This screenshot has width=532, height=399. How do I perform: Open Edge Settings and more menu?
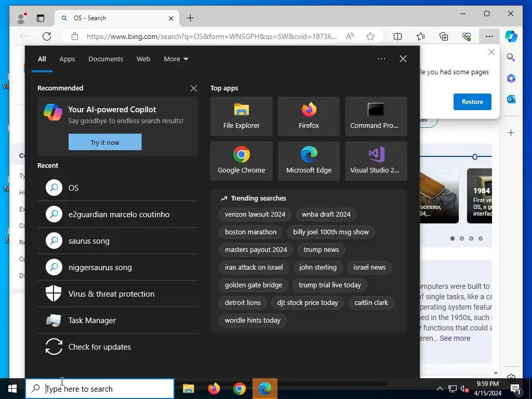click(x=489, y=36)
